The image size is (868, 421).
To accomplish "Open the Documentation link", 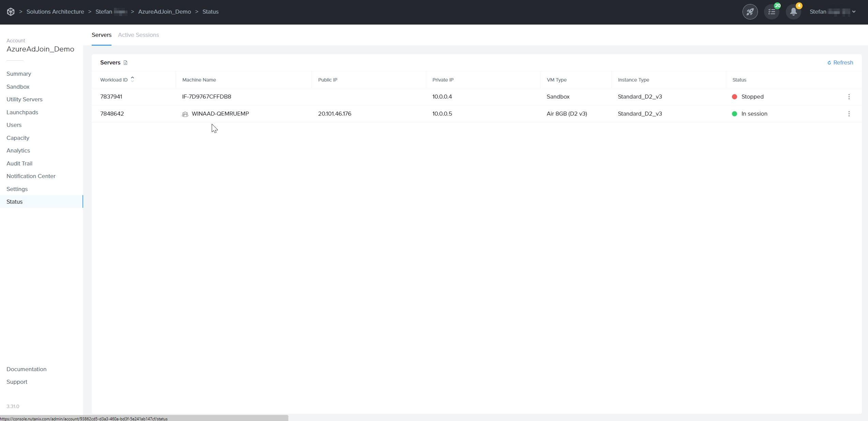I will (26, 369).
